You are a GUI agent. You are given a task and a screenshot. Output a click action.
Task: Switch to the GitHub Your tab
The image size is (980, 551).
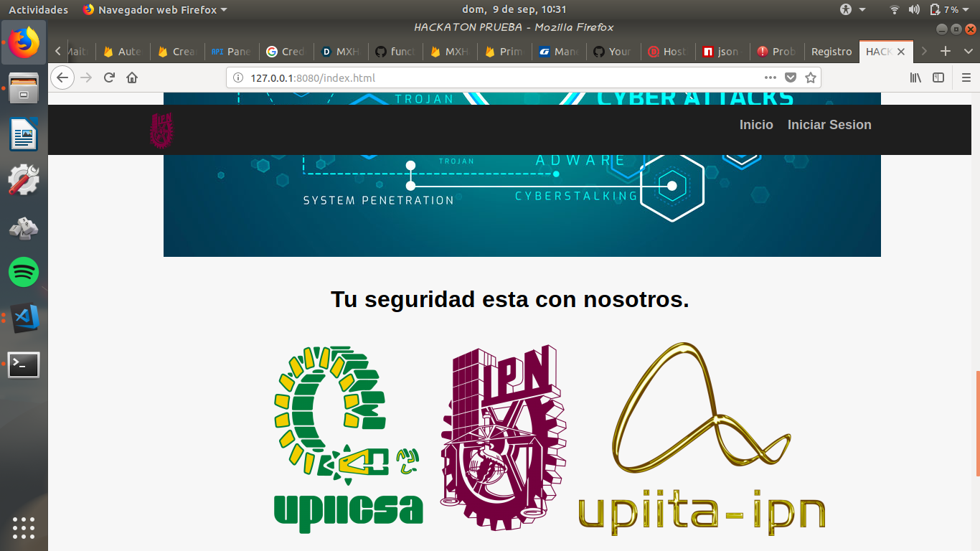613,52
